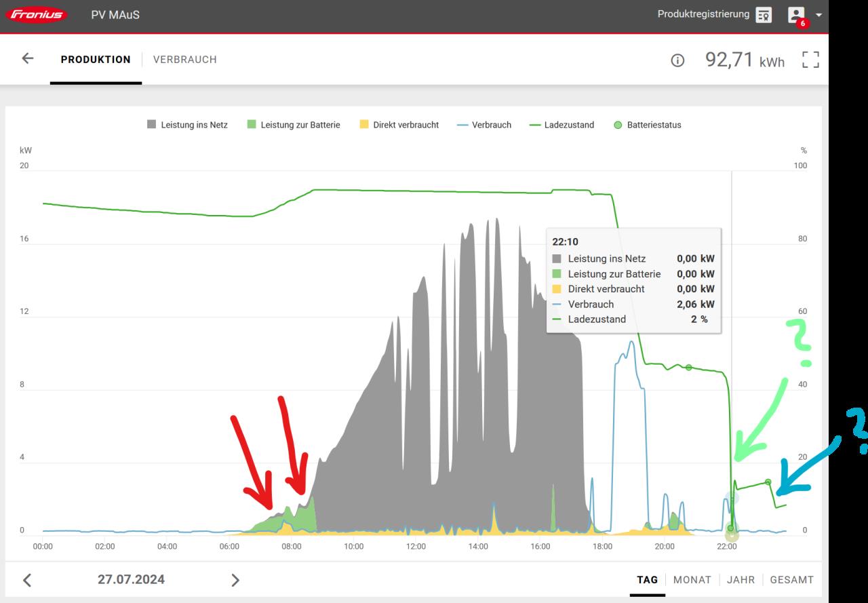Select the TAG view

point(648,580)
